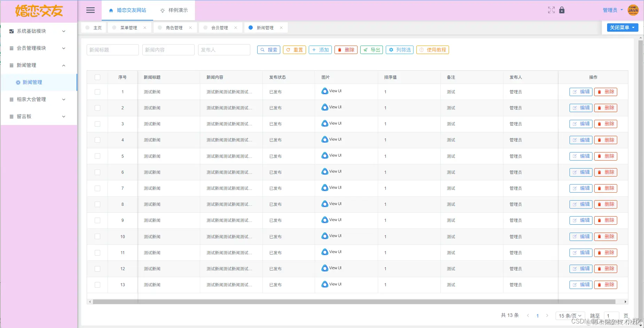
Task: Go to previous page arrow in pagination
Action: coord(528,315)
